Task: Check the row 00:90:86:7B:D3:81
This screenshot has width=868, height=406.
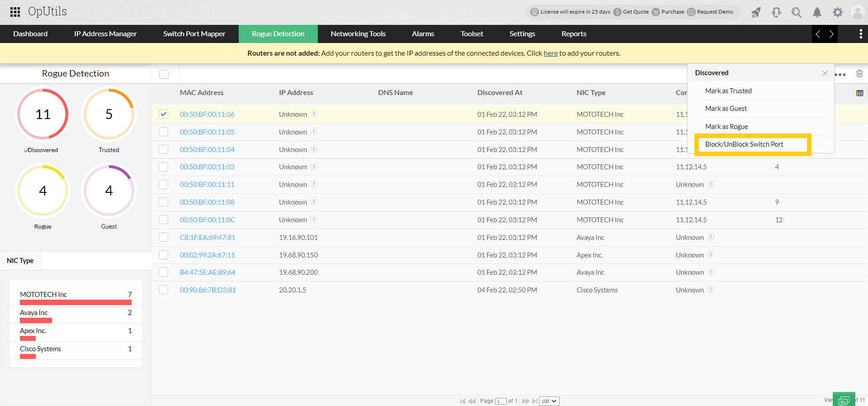Action: (x=164, y=290)
